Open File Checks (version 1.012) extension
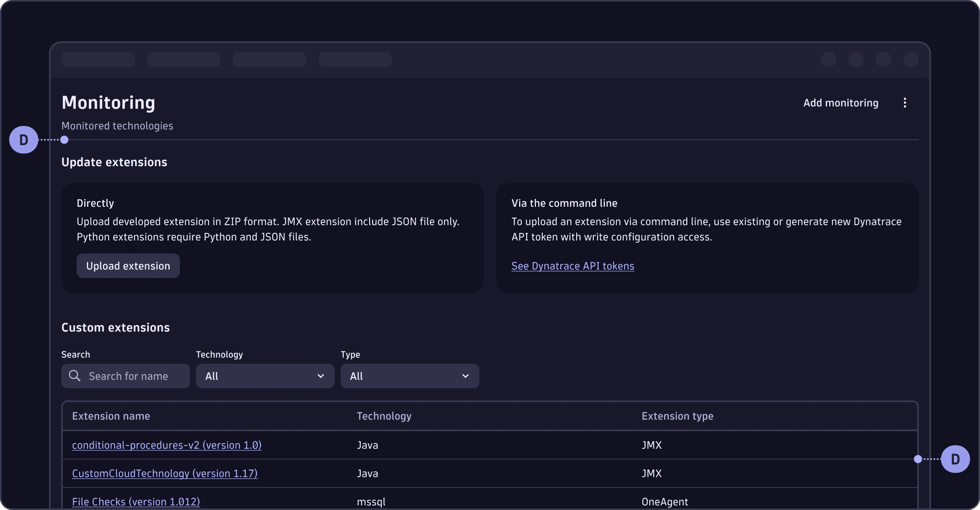This screenshot has width=980, height=510. point(136,502)
